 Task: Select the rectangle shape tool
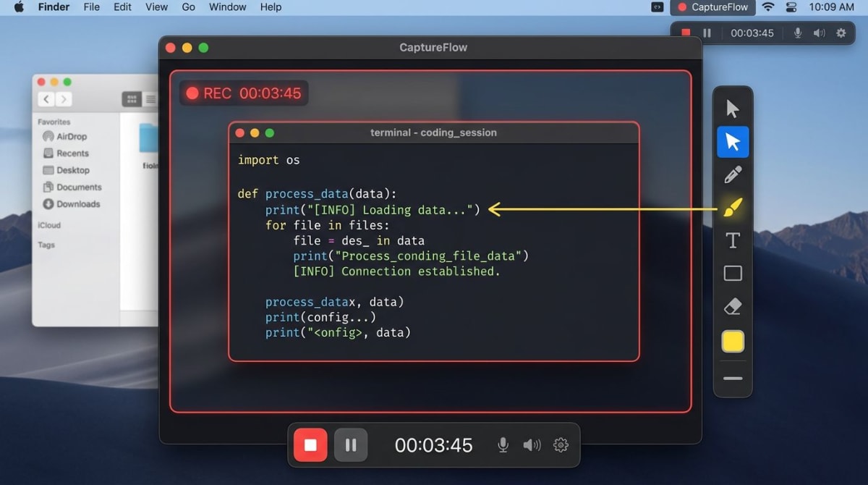[733, 274]
